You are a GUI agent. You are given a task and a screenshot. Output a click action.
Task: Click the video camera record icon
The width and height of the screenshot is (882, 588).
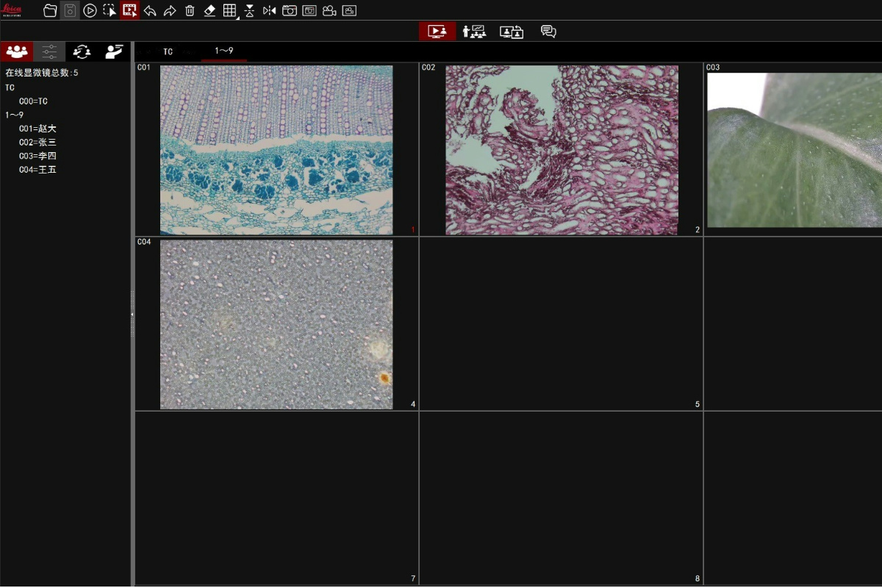[x=329, y=11]
